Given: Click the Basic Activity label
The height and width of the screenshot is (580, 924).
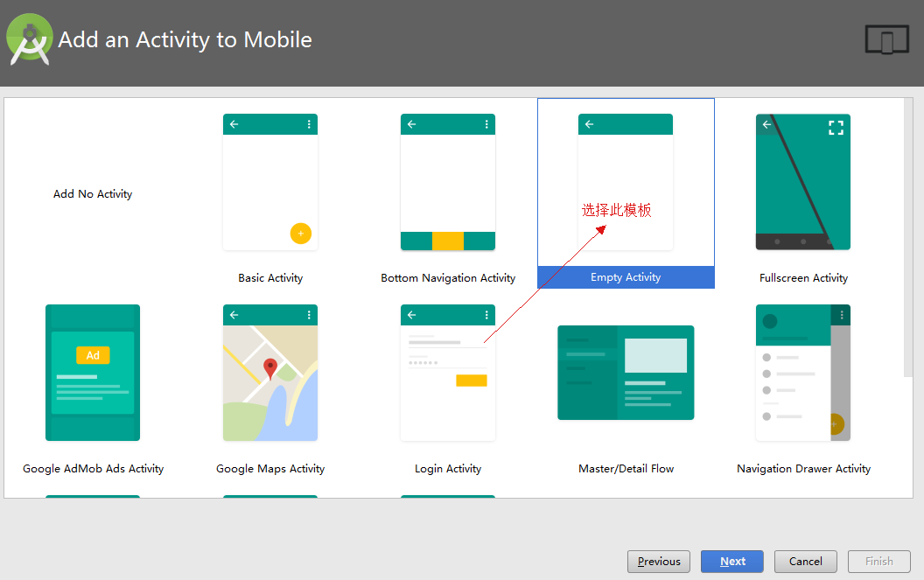Looking at the screenshot, I should pos(270,278).
